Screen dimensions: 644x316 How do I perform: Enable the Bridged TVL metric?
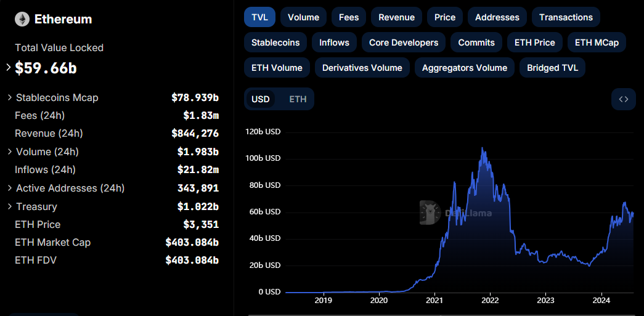tap(552, 68)
